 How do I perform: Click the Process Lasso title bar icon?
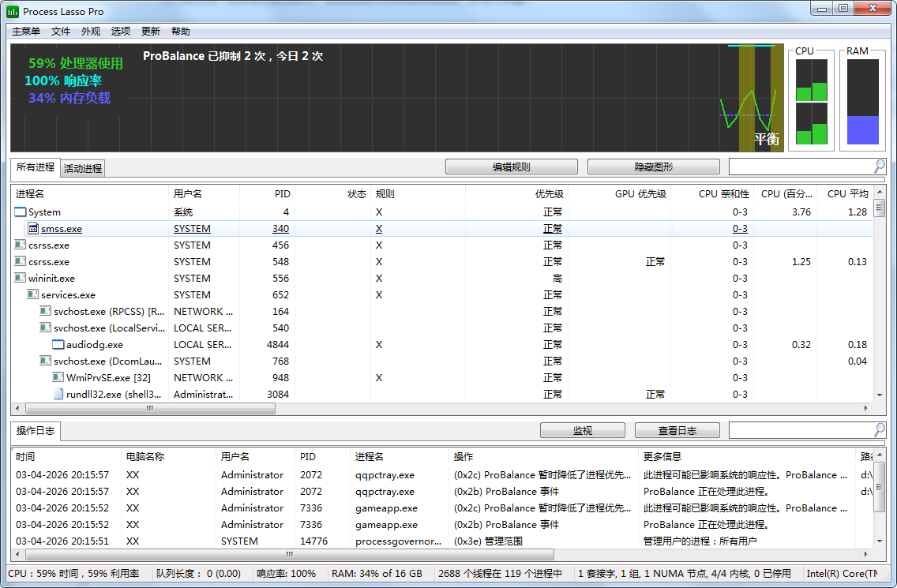pos(13,12)
